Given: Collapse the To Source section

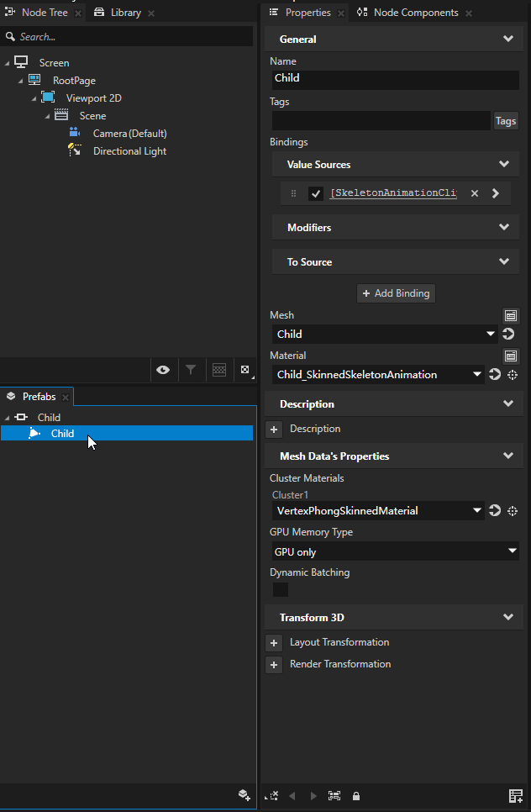Looking at the screenshot, I should coord(504,261).
